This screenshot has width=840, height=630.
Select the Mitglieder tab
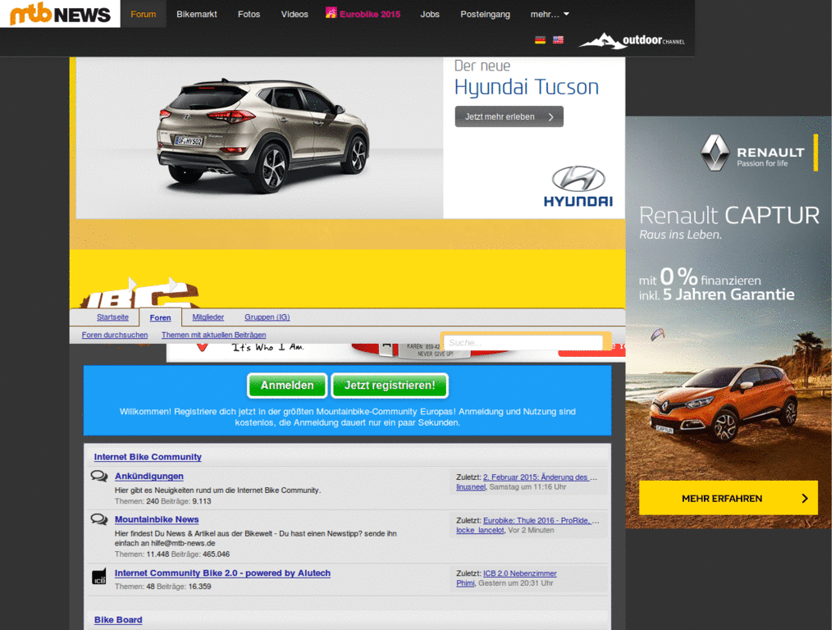[208, 317]
